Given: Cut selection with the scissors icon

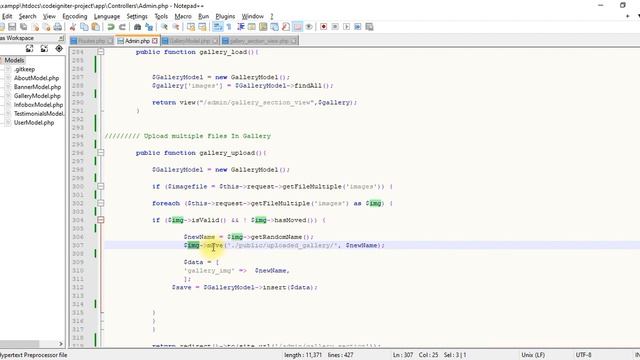Looking at the screenshot, I should click(73, 27).
